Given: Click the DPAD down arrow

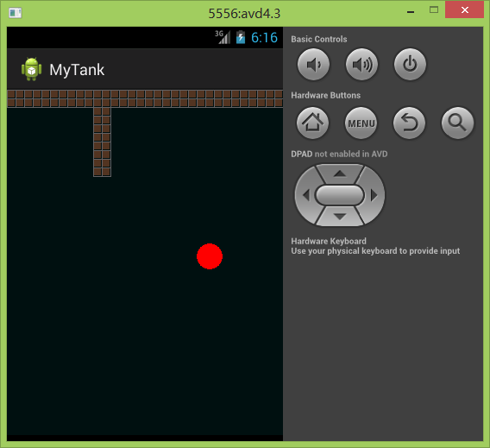Looking at the screenshot, I should point(340,217).
